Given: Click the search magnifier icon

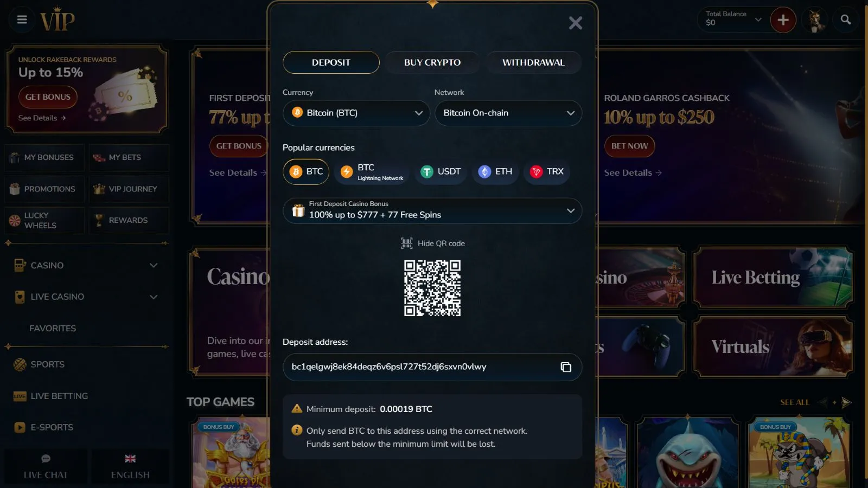Looking at the screenshot, I should click(x=846, y=20).
